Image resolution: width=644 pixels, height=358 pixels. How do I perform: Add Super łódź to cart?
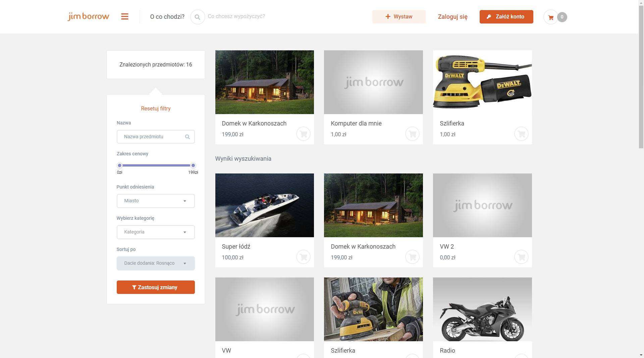[303, 257]
